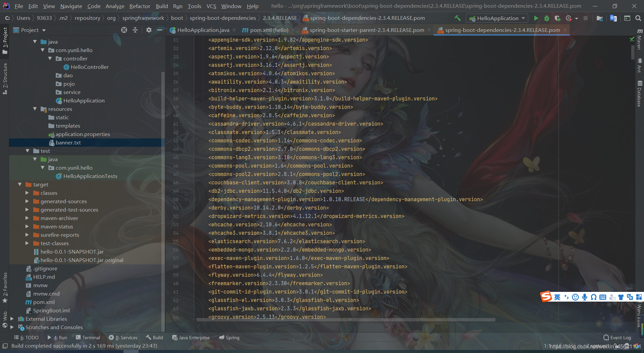Close the spring-boot-dependencies pom tab
The image size is (644, 353).
point(565,30)
